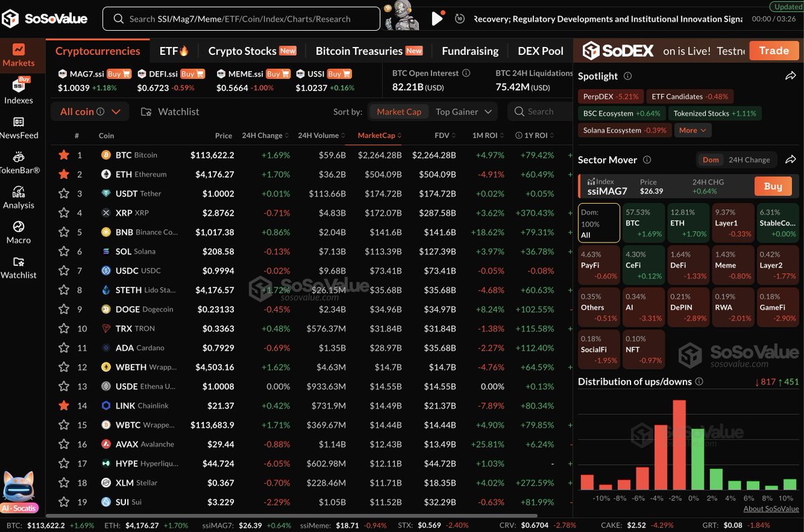Star XRP to add to watchlist
Viewport: 804px width, 532px height.
click(x=64, y=212)
